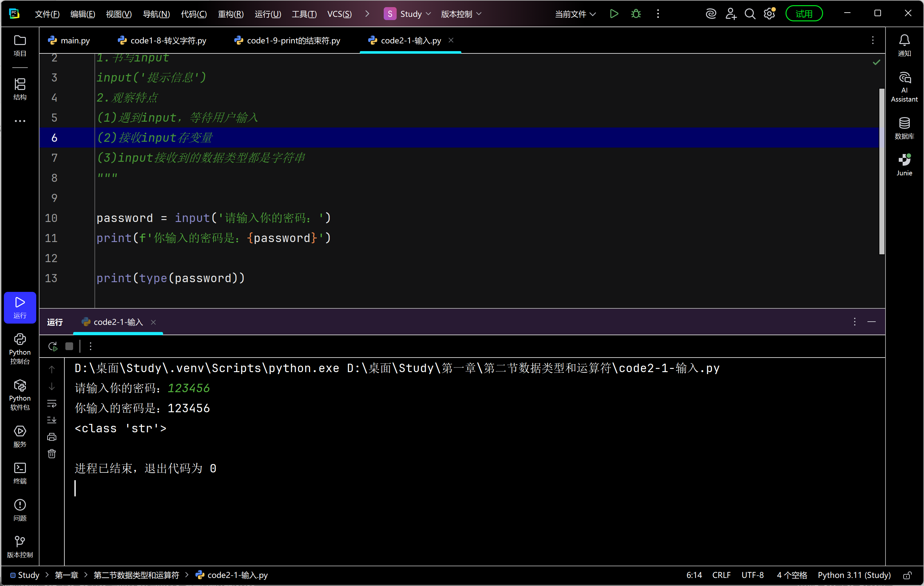Open the 重构(R) menu

[231, 14]
